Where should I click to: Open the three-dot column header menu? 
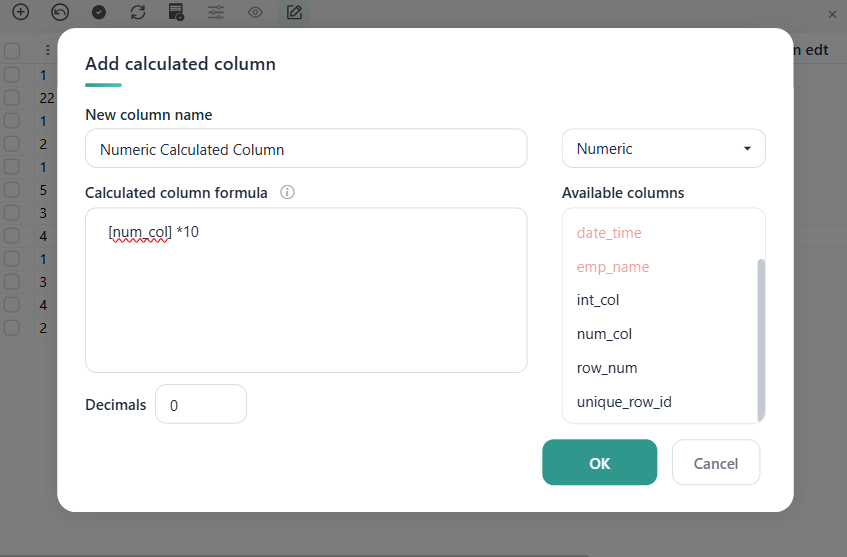48,50
